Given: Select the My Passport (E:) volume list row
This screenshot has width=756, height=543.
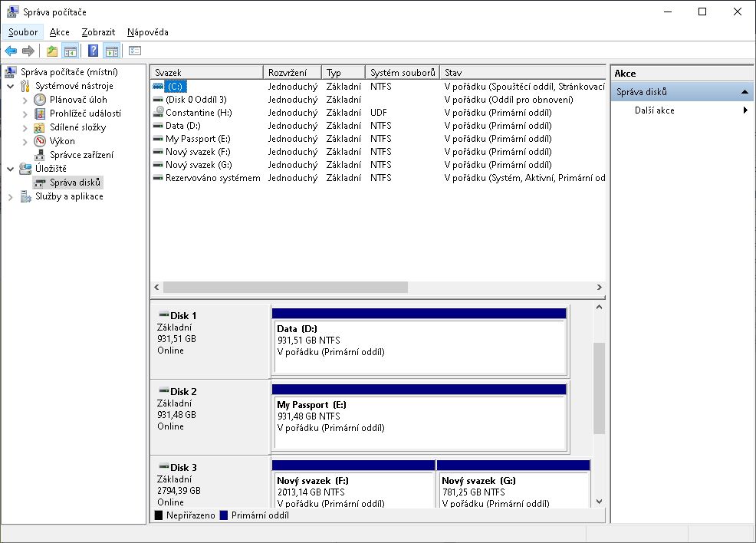Looking at the screenshot, I should click(379, 138).
